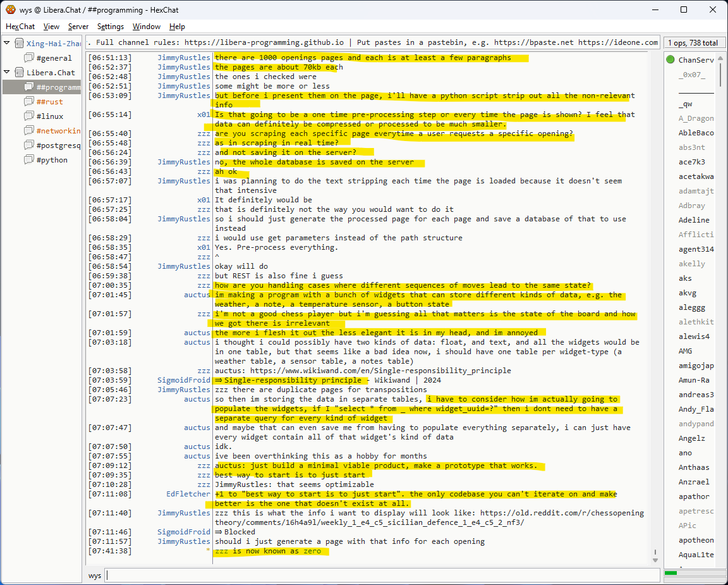The height and width of the screenshot is (585, 728).
Task: Click the Xing-Hai-Zhao server icon
Action: pyautogui.click(x=19, y=43)
